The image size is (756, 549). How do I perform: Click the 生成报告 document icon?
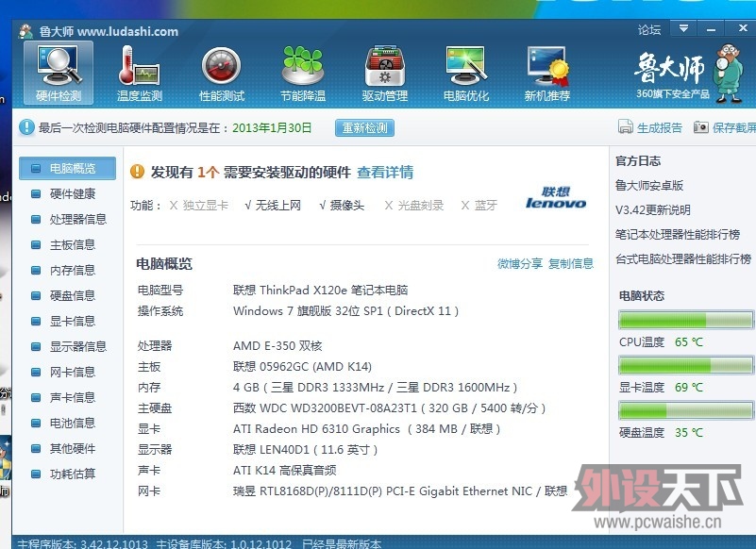tap(626, 126)
